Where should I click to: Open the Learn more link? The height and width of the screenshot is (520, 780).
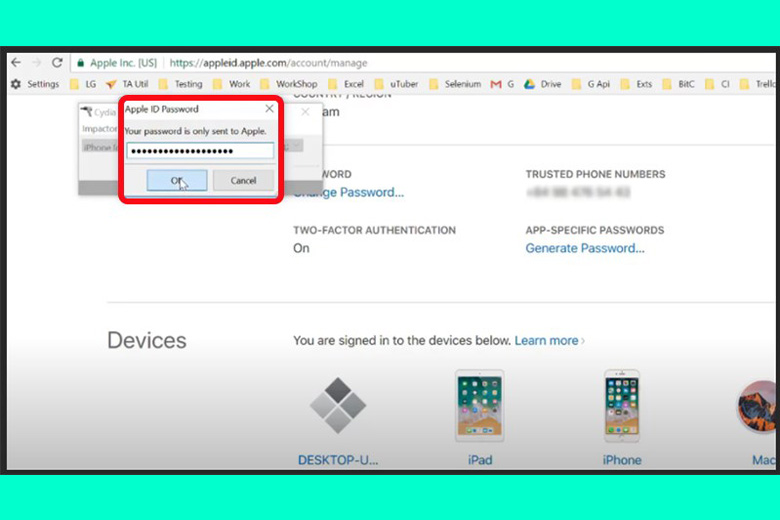pyautogui.click(x=549, y=340)
